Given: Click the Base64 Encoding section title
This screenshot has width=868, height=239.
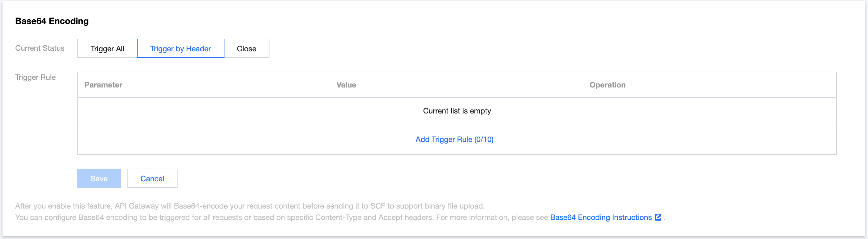Looking at the screenshot, I should pos(52,21).
